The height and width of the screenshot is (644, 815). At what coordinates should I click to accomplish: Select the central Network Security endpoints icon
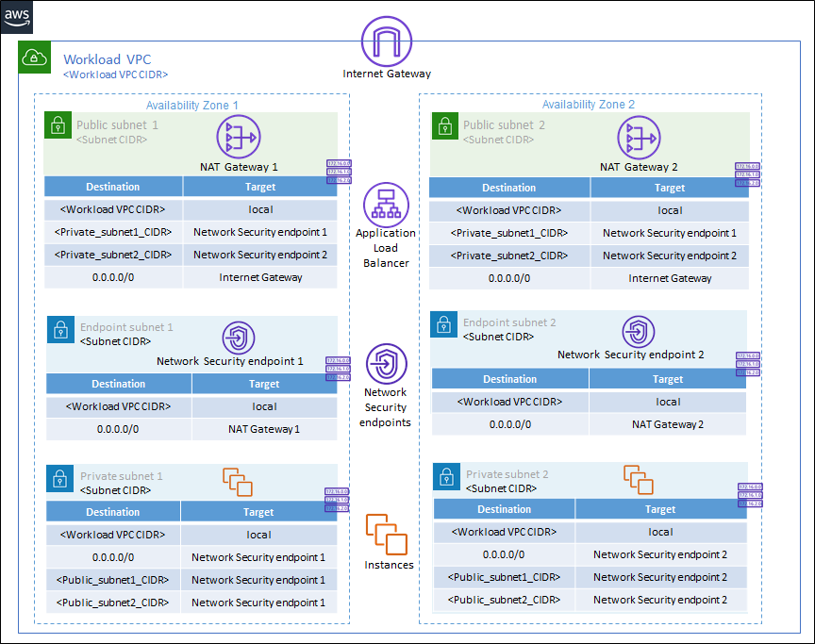click(x=386, y=363)
